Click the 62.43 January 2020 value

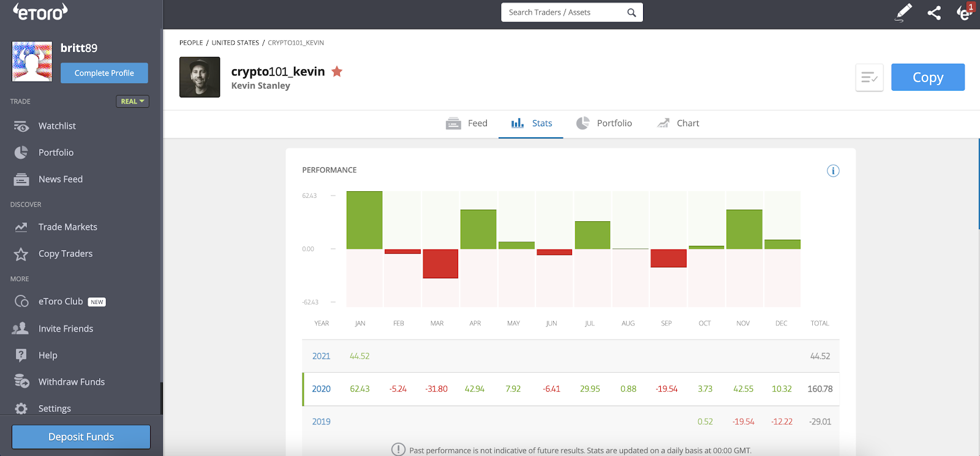360,389
